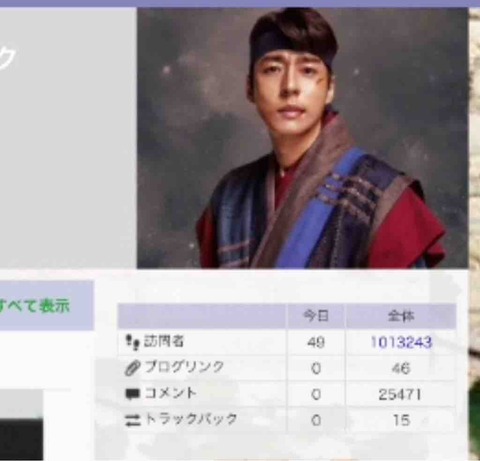Select the 今日 column header
This screenshot has height=461, width=480.
316,315
